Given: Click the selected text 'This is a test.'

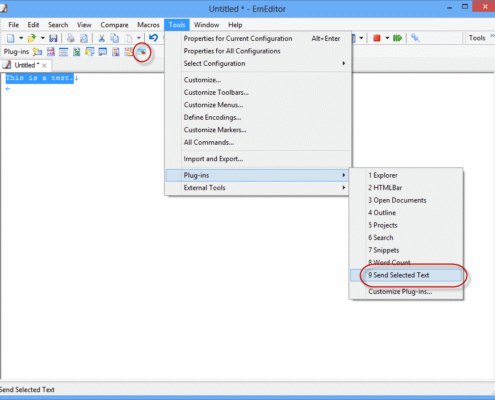Looking at the screenshot, I should (39, 78).
